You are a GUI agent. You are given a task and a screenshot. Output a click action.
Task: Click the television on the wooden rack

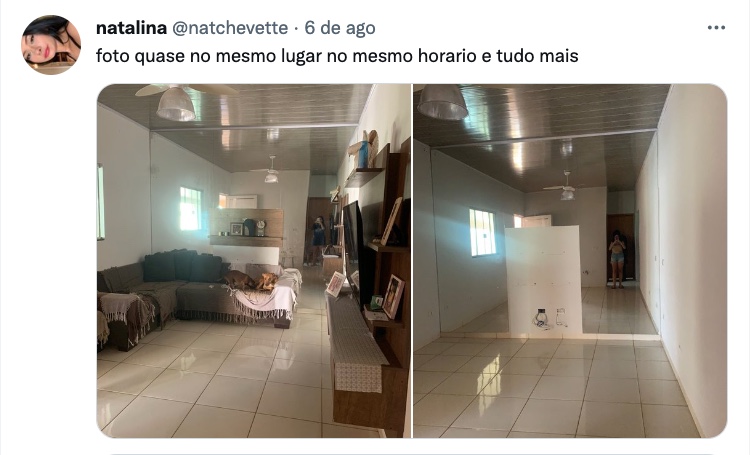click(x=352, y=245)
